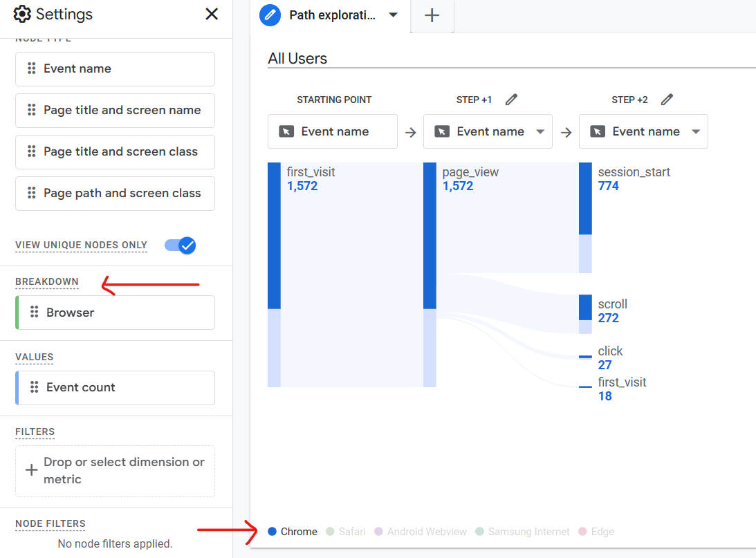Click the Settings gear icon
The height and width of the screenshot is (558, 756).
[22, 14]
